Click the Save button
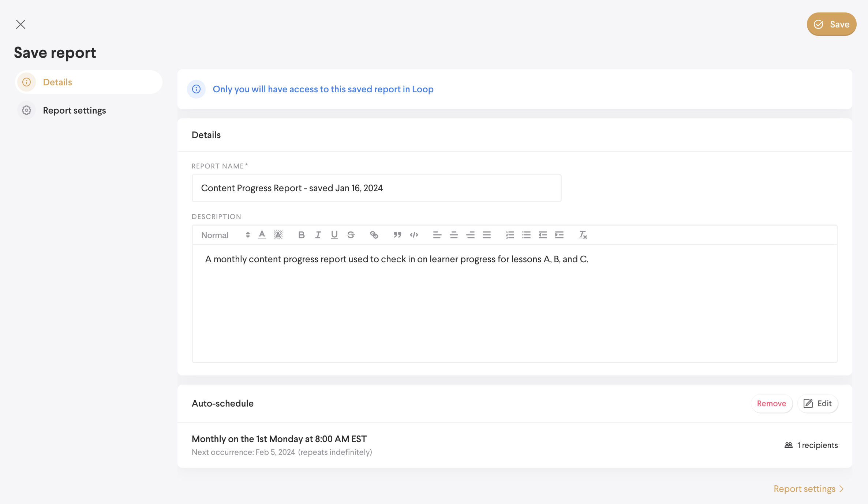This screenshot has height=504, width=868. 831,24
